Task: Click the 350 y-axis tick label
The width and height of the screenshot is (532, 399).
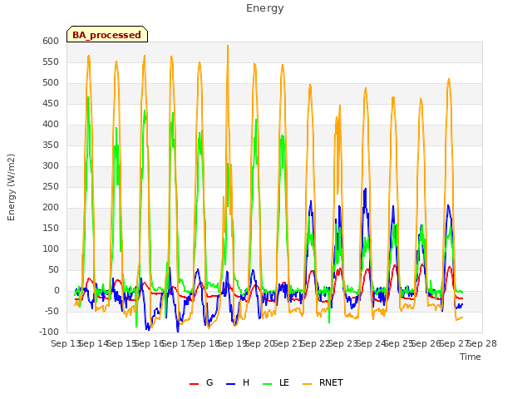Action: (51, 145)
